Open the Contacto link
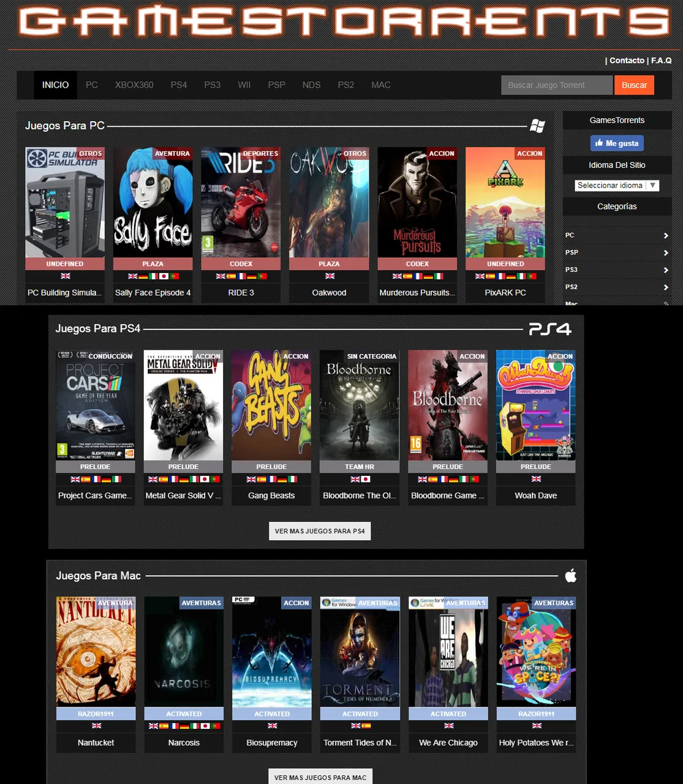This screenshot has width=683, height=784. [627, 61]
